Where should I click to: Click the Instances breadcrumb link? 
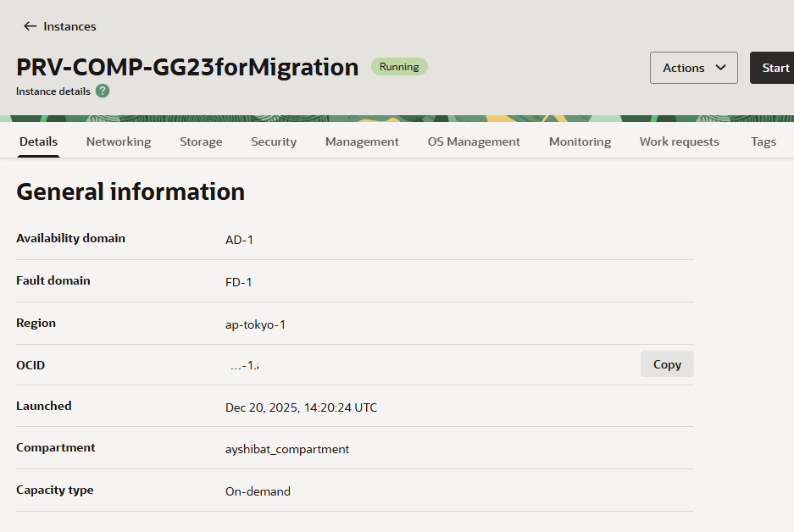coord(69,26)
